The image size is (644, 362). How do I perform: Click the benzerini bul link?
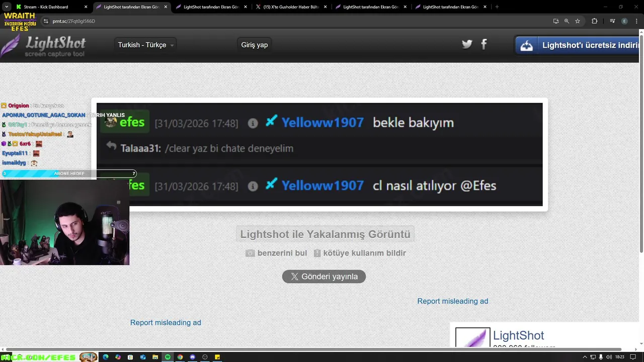[282, 253]
